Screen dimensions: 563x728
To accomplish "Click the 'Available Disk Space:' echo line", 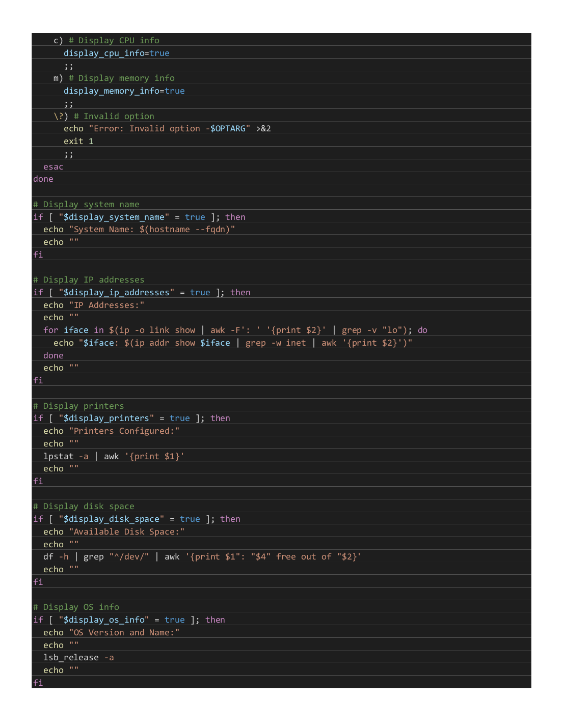I will coord(114,531).
